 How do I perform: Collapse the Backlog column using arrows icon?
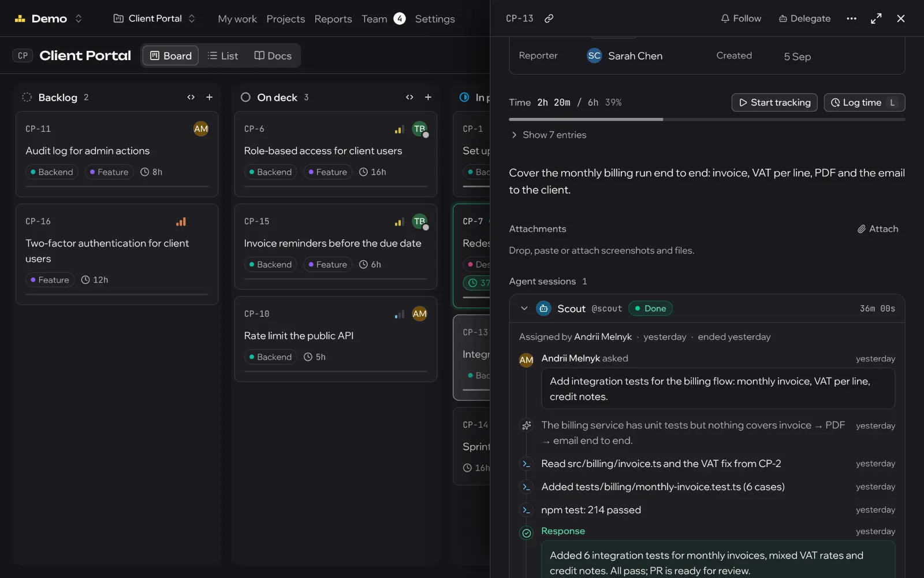click(191, 97)
